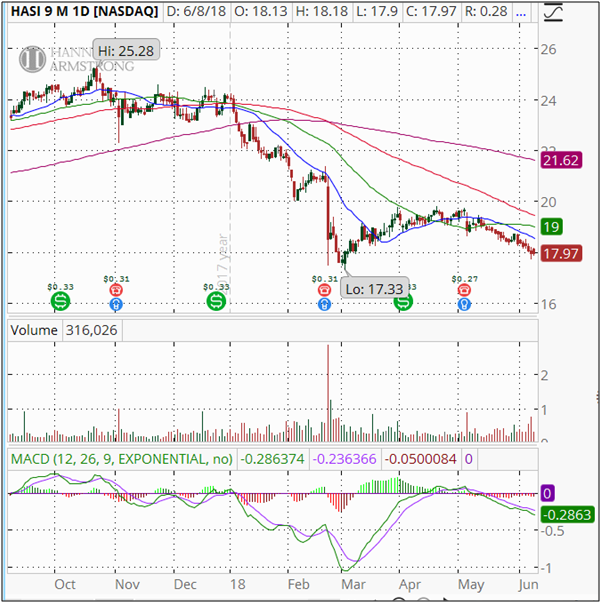602x603 pixels.
Task: Click the MACD average value -0.236366
Action: [x=345, y=459]
